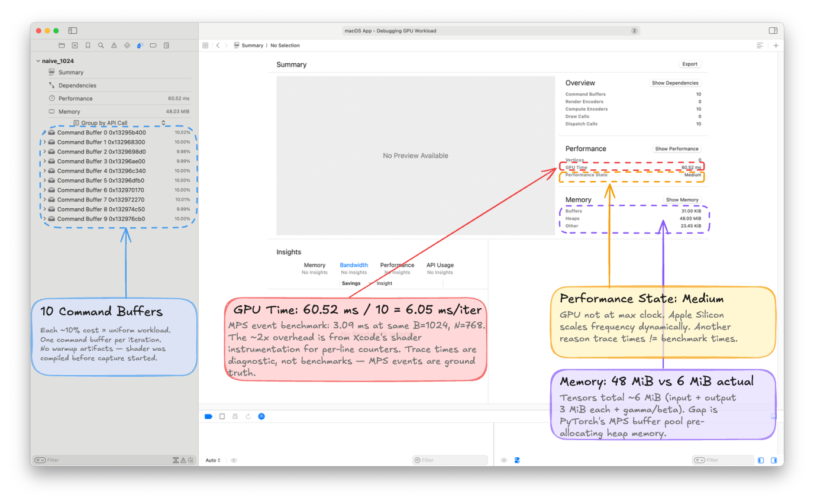Select the API Usage insights tab

[x=440, y=266]
